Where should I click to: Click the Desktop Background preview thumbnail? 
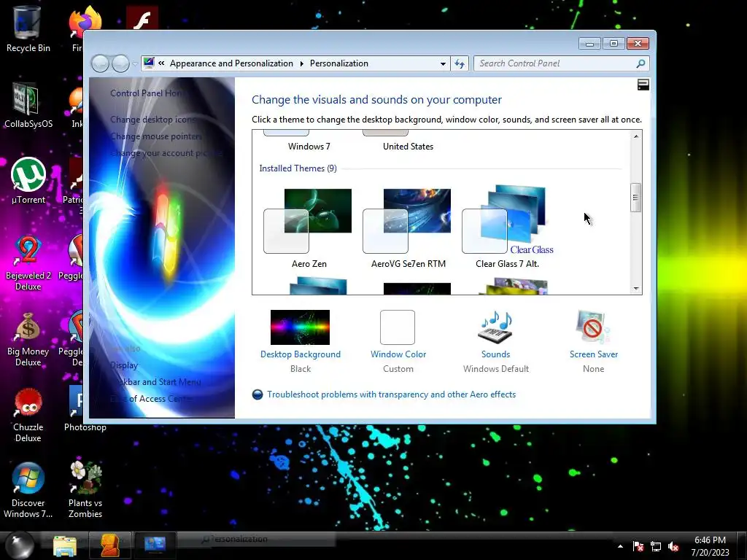(x=300, y=327)
